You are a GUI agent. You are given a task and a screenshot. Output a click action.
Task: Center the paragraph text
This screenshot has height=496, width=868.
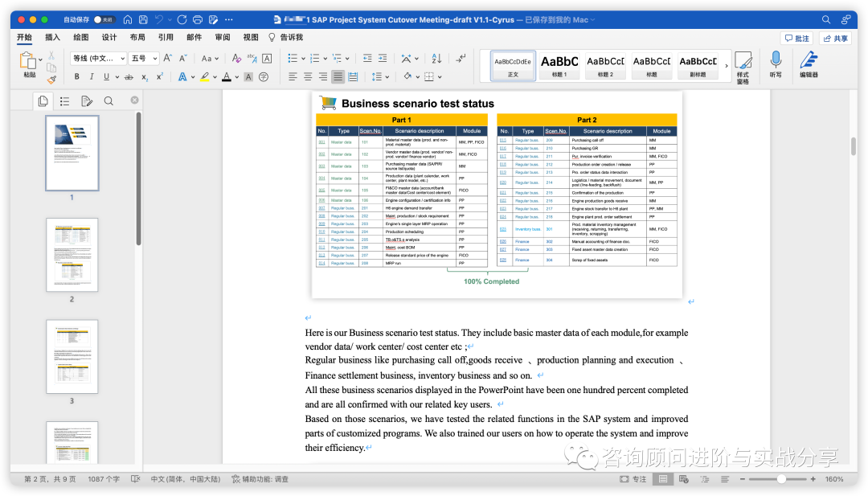click(308, 77)
